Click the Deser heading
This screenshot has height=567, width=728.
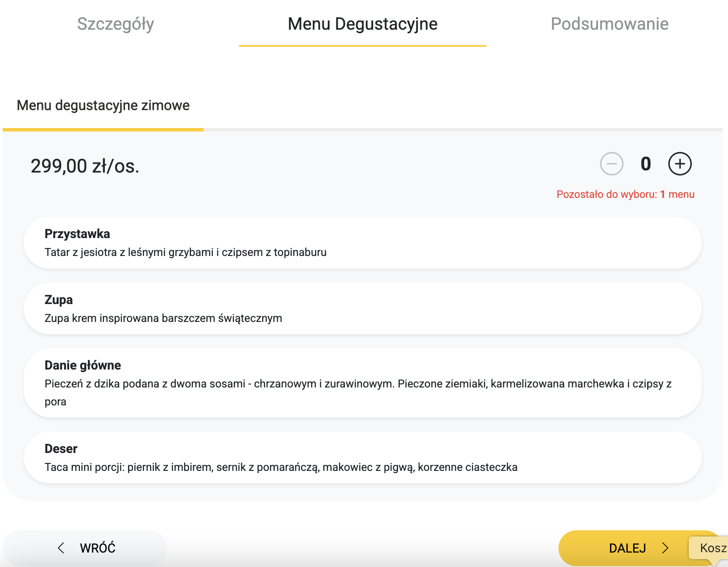(61, 449)
